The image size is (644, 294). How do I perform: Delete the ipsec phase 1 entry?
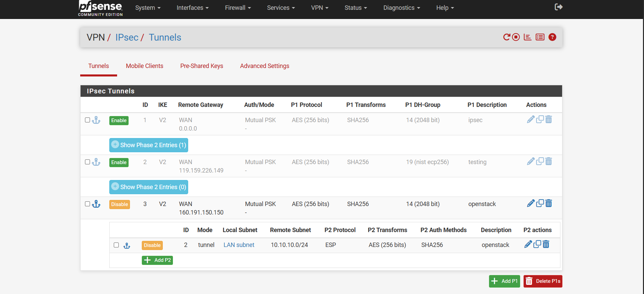coord(549,119)
